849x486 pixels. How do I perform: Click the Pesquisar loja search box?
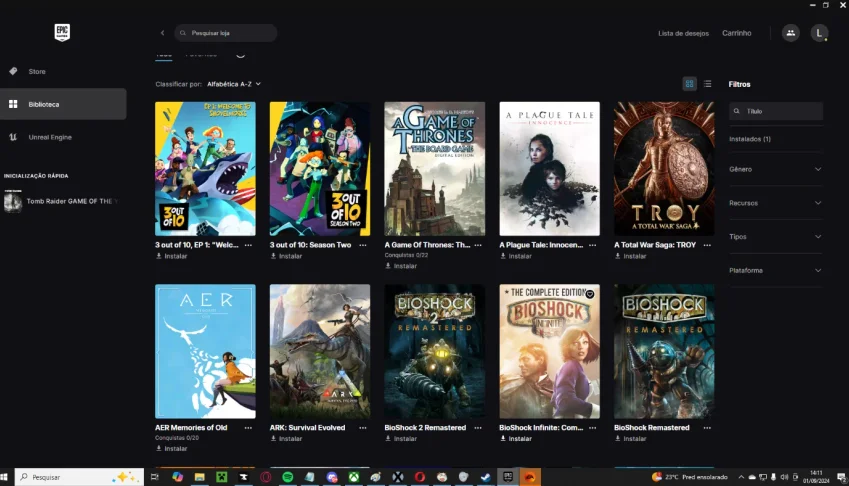coord(226,33)
